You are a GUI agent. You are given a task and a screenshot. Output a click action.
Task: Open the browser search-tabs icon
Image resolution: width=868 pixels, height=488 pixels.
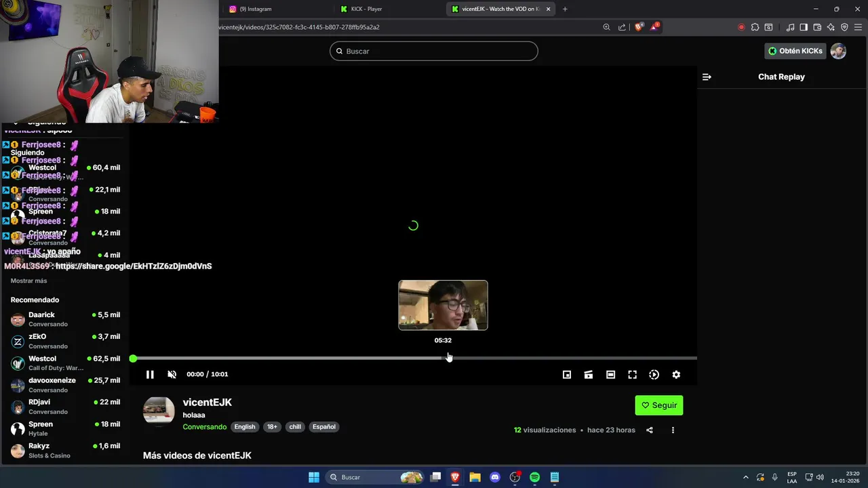pos(768,27)
